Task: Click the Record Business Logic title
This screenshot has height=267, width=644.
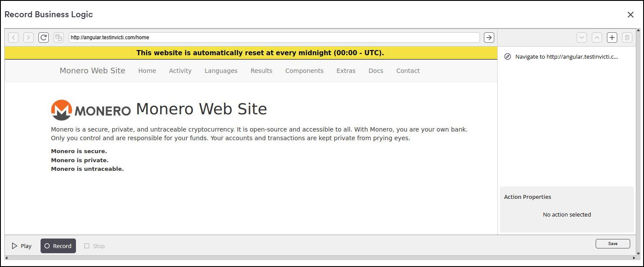Action: 49,14
